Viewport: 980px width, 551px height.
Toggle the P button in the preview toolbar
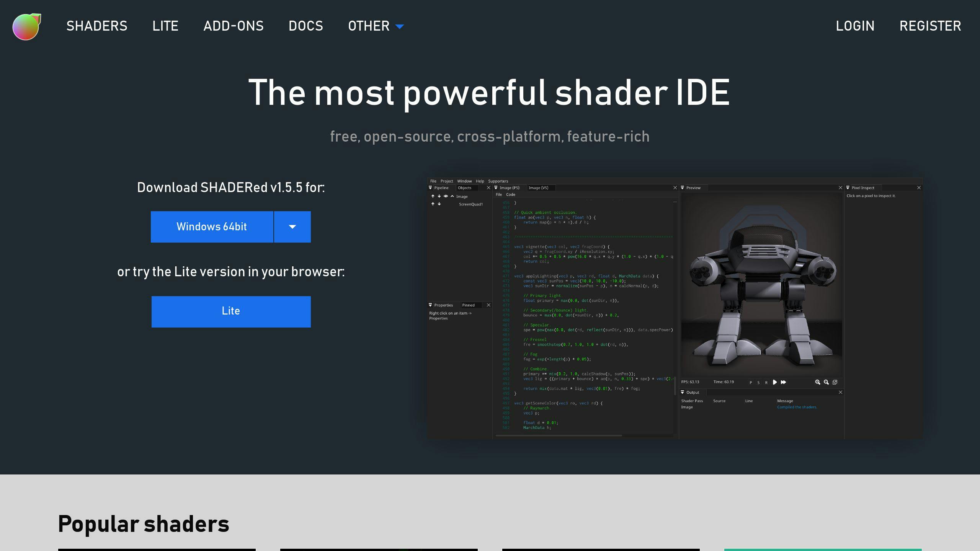pyautogui.click(x=751, y=383)
